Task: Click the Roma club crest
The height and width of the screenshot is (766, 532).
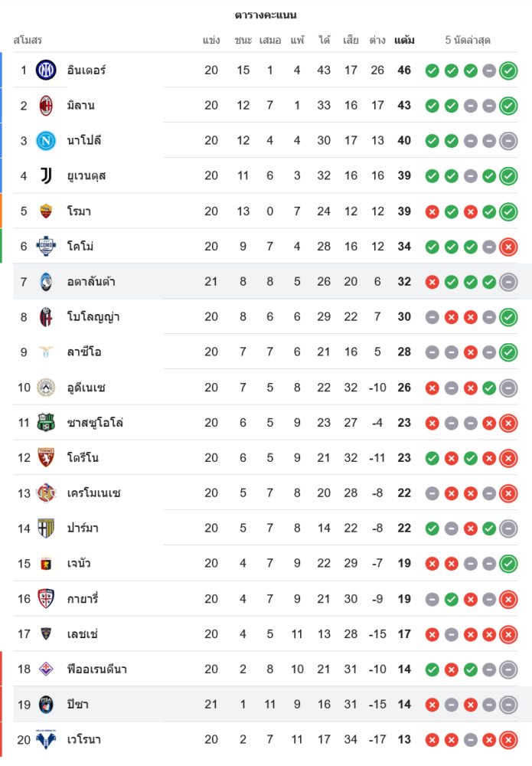Action: coord(46,211)
